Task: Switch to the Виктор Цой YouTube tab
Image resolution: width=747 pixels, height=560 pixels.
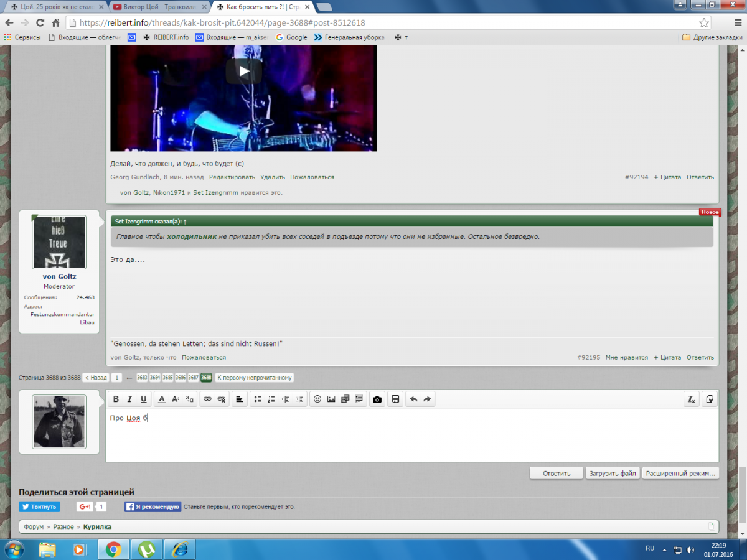Action: coord(159,6)
